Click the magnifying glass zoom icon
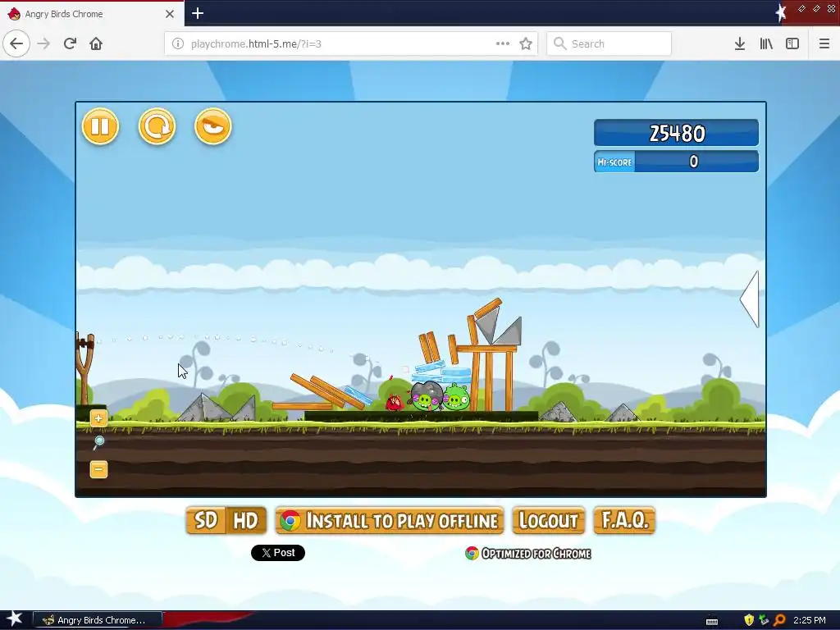The image size is (840, 630). click(x=98, y=442)
